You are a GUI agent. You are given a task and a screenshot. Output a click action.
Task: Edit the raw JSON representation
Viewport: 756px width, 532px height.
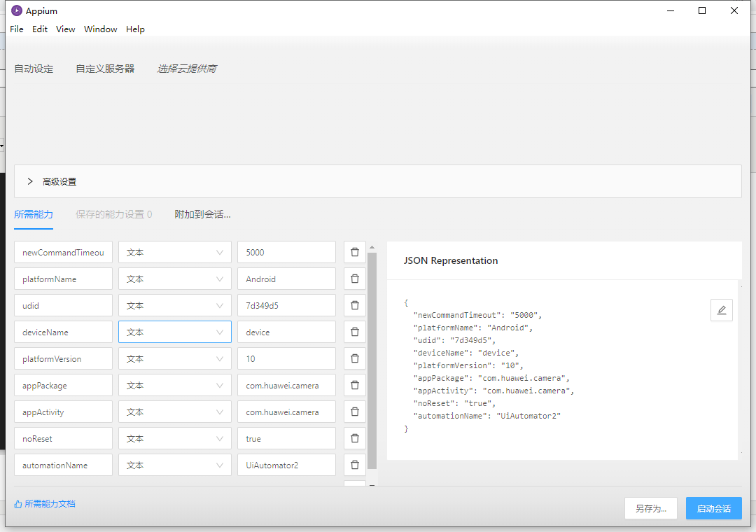click(x=721, y=310)
